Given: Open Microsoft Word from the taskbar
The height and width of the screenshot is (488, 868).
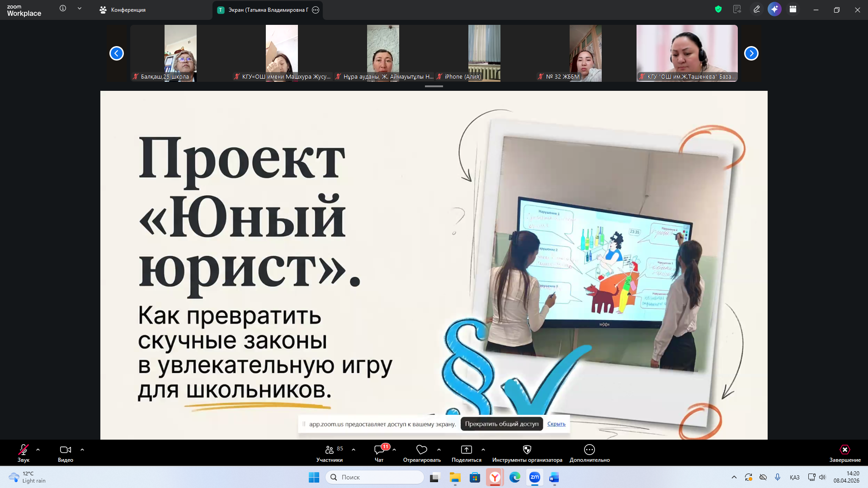Looking at the screenshot, I should click(554, 477).
